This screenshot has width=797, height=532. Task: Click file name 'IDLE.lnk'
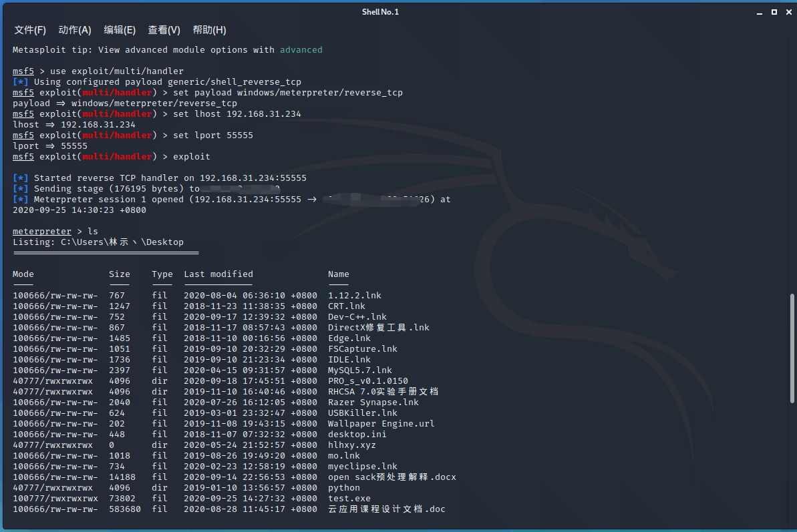click(349, 359)
